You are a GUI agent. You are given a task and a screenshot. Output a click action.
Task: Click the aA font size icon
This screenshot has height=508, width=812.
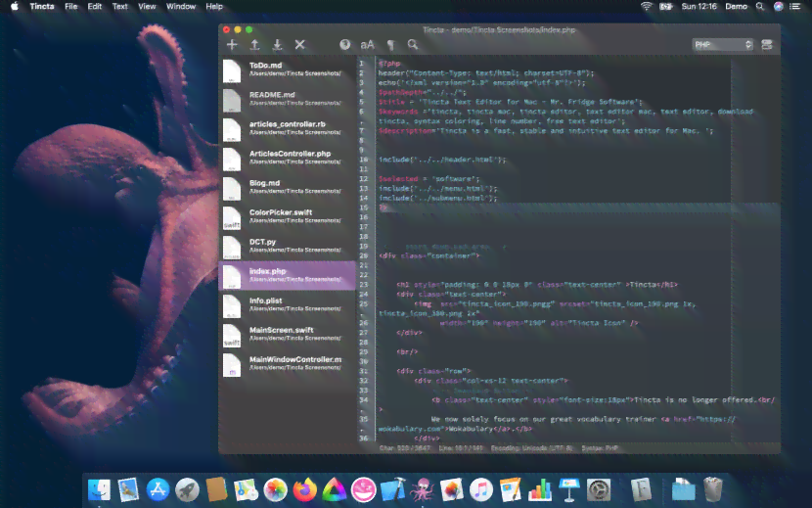coord(367,45)
